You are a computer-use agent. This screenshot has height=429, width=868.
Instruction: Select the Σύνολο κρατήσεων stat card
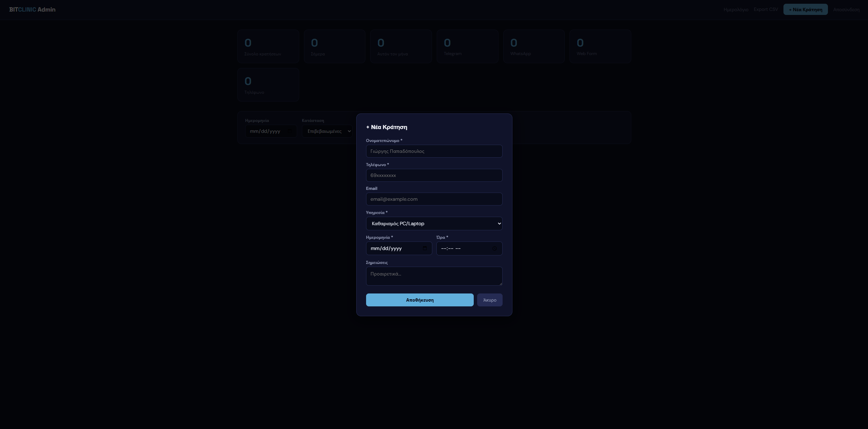tap(268, 46)
